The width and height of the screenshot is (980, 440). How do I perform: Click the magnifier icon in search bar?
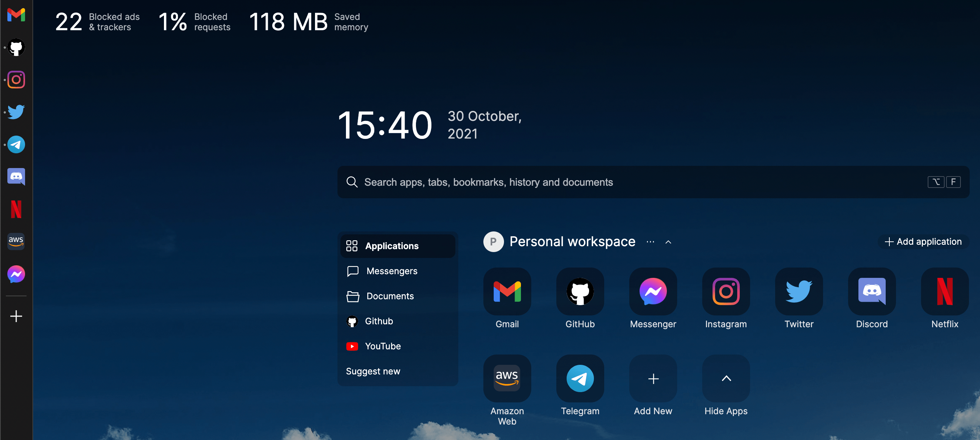pos(352,182)
